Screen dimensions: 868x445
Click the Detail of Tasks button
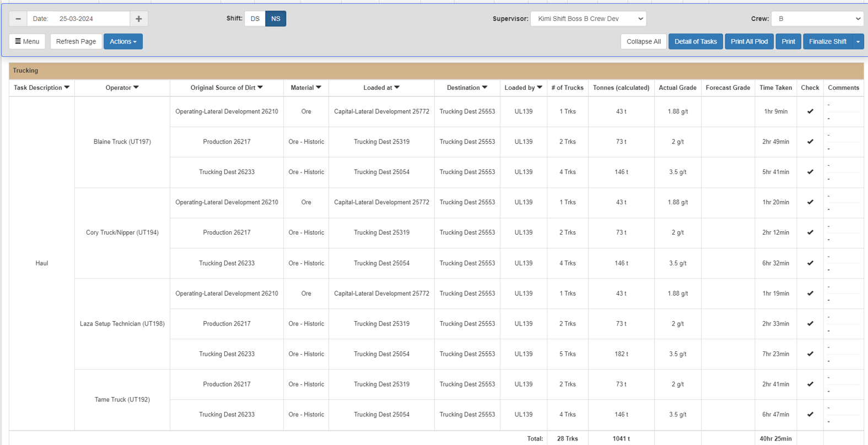tap(696, 41)
